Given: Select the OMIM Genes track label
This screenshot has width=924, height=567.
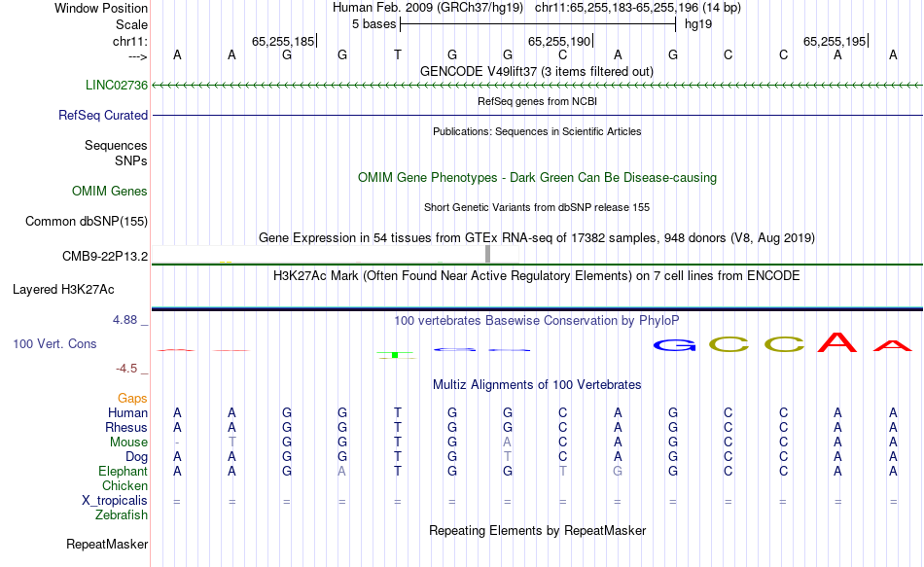Looking at the screenshot, I should [x=109, y=191].
